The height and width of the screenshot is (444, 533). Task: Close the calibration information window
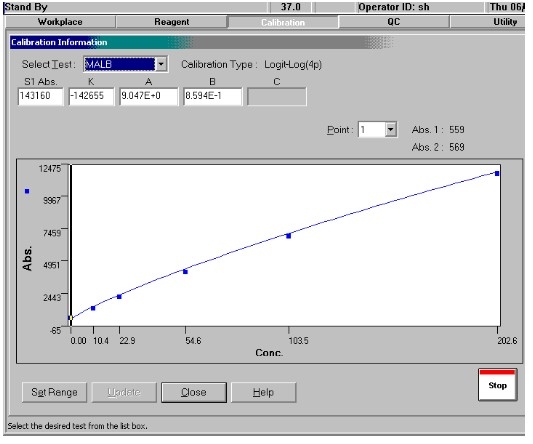[x=194, y=392]
